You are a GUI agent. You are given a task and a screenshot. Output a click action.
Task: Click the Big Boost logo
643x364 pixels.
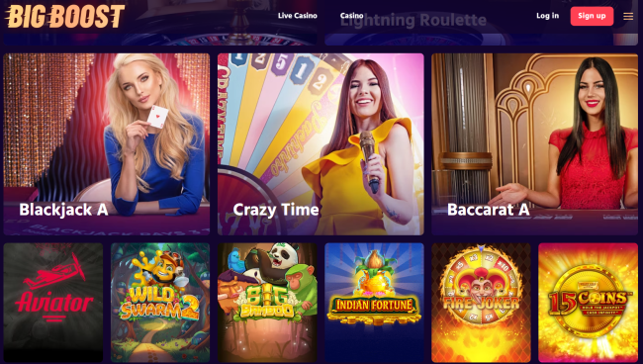[x=64, y=17]
